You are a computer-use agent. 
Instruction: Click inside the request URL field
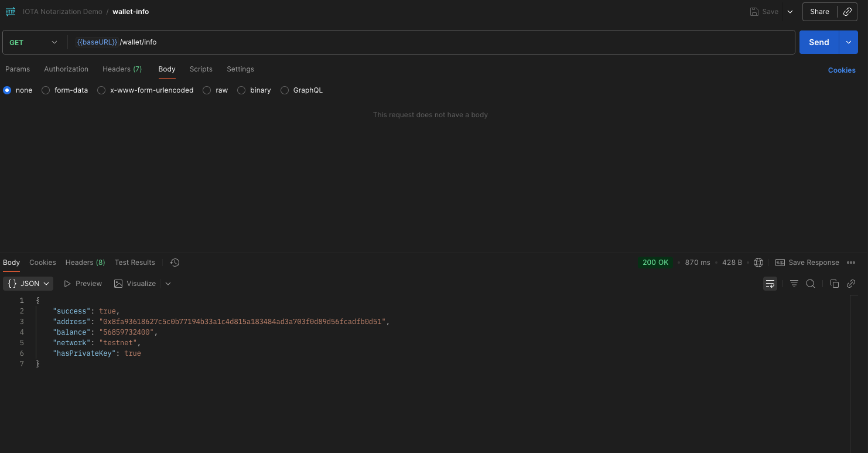(351, 42)
